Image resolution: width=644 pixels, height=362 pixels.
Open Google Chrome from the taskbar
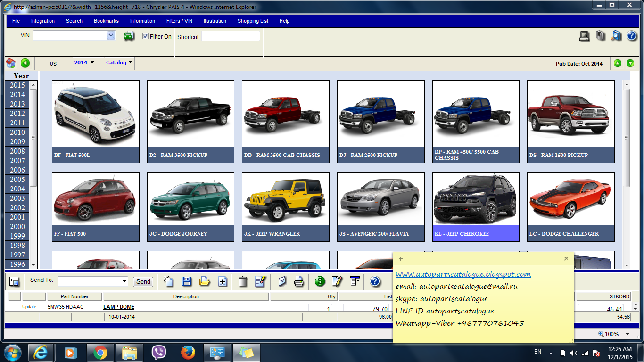click(x=99, y=353)
